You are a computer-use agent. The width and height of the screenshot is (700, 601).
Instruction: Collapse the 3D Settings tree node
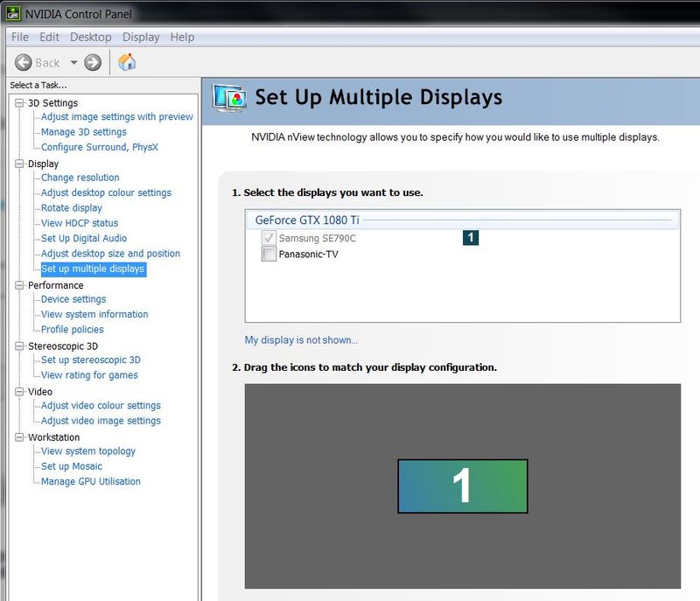[20, 103]
